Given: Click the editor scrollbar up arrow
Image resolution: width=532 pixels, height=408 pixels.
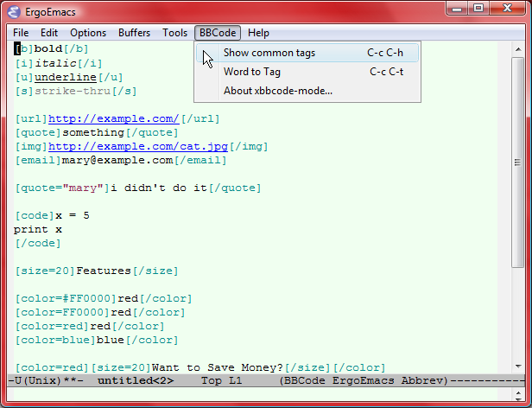Looking at the screenshot, I should [518, 49].
